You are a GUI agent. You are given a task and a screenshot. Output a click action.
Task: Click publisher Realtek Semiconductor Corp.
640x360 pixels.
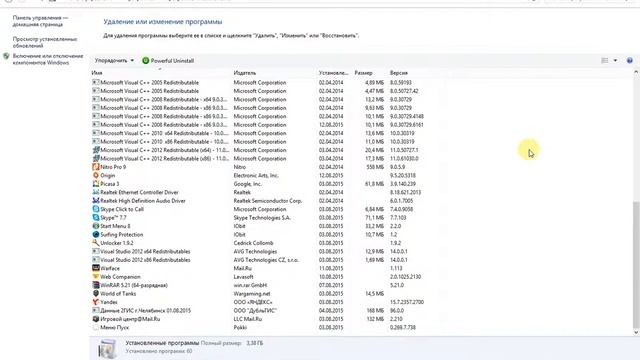268,200
